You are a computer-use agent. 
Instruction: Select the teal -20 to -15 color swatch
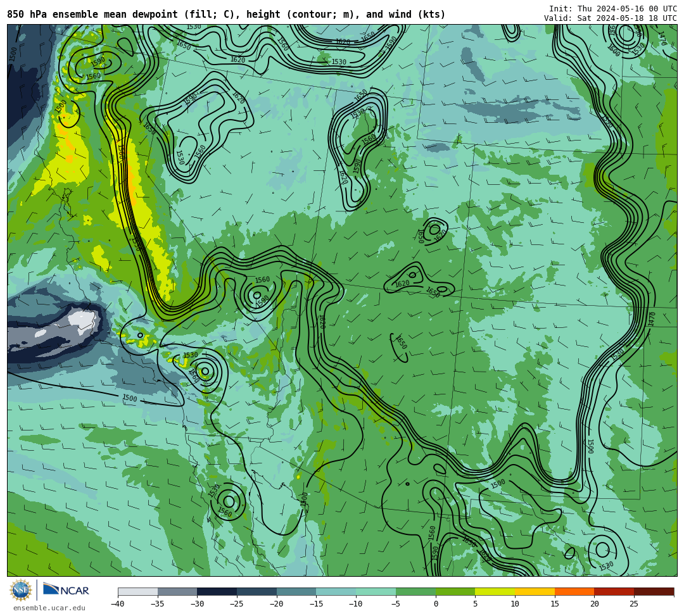point(296,591)
